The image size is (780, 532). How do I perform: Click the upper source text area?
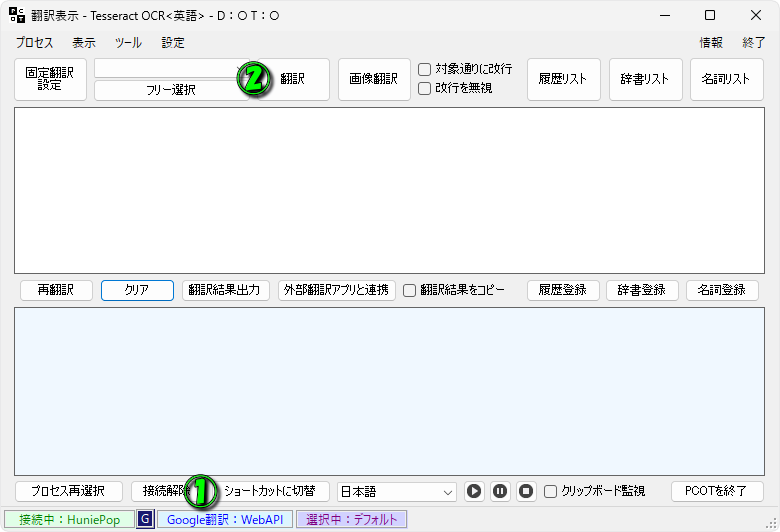(390, 191)
